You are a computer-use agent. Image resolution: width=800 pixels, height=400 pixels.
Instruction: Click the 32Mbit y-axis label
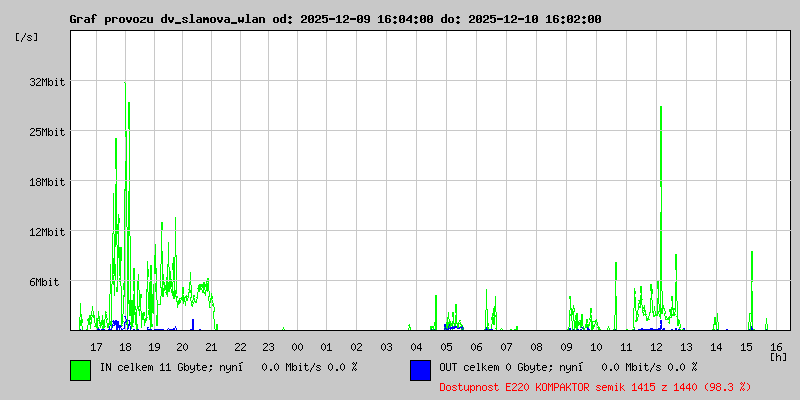[x=47, y=82]
